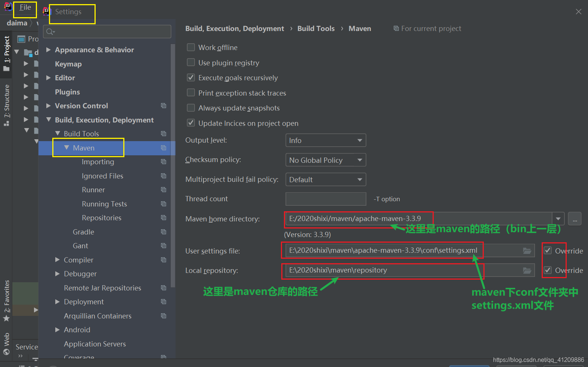Viewport: 588px width, 367px height.
Task: Click project-level icon next to Arquillian Containers
Action: coord(164,316)
